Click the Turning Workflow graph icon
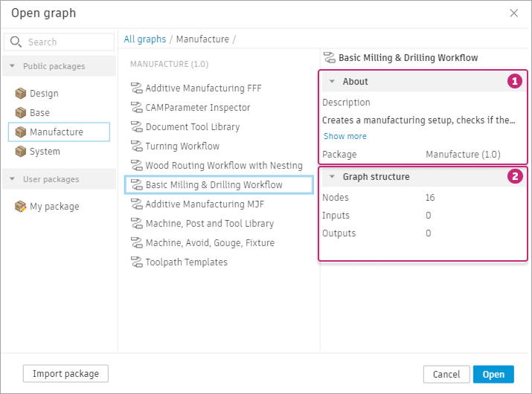Image resolution: width=532 pixels, height=394 pixels. [x=137, y=146]
